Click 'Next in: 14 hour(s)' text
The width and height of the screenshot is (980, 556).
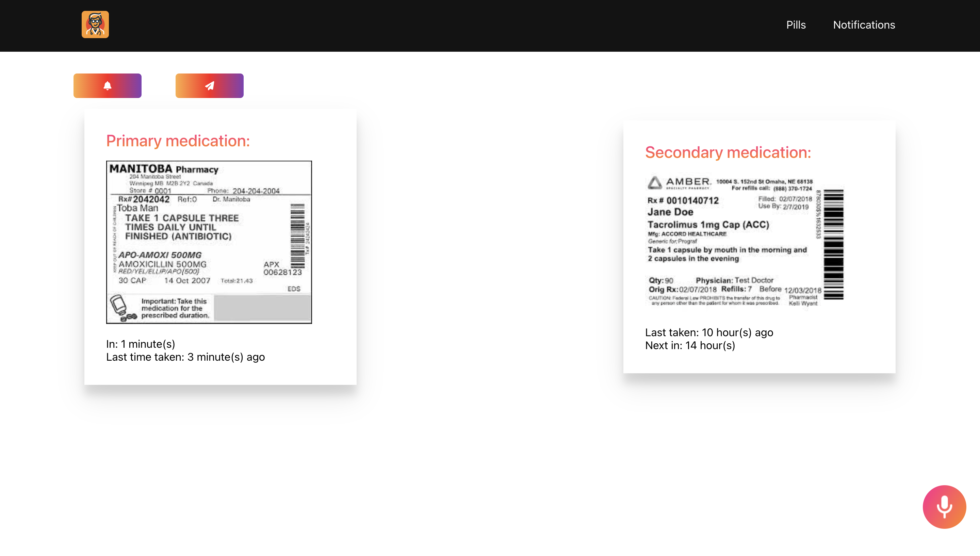click(x=690, y=346)
